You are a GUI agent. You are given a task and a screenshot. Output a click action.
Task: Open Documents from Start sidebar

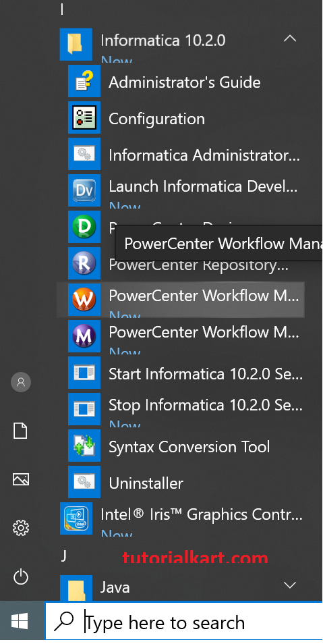pos(20,431)
